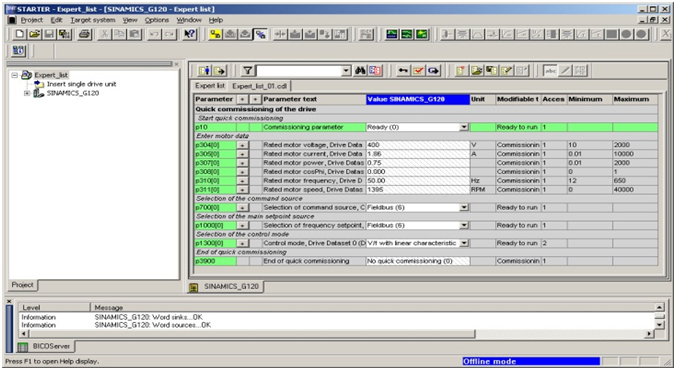Open the Options menu
The height and width of the screenshot is (370, 676).
point(156,20)
